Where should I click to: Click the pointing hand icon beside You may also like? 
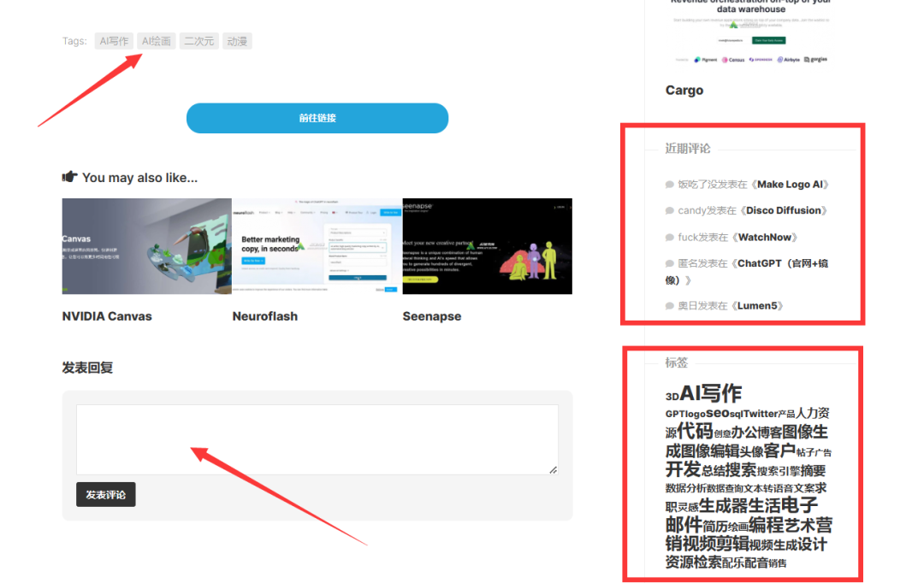[69, 177]
